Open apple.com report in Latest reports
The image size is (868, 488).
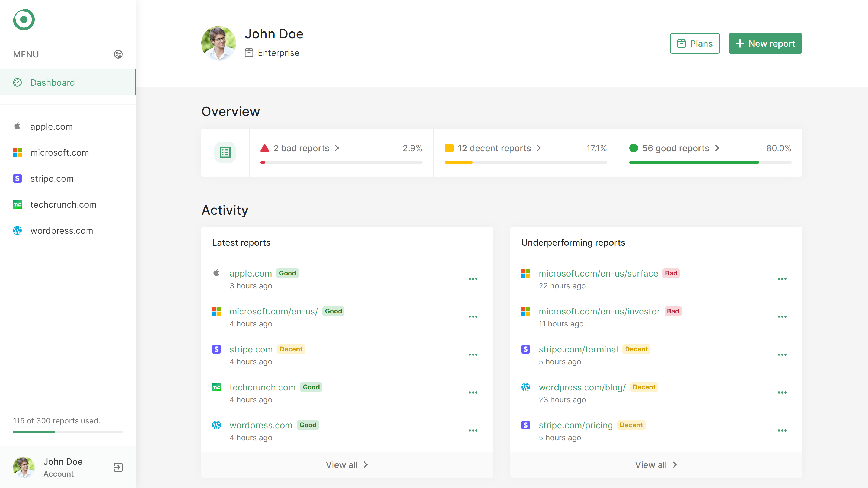tap(250, 274)
